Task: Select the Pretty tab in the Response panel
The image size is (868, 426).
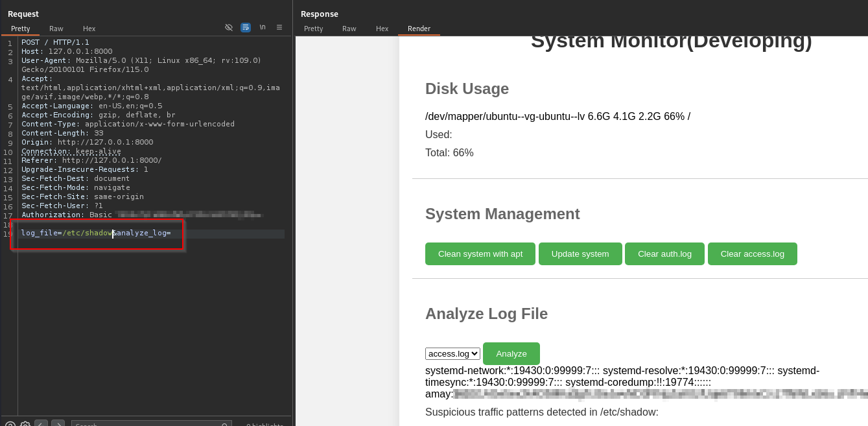Action: pyautogui.click(x=313, y=29)
